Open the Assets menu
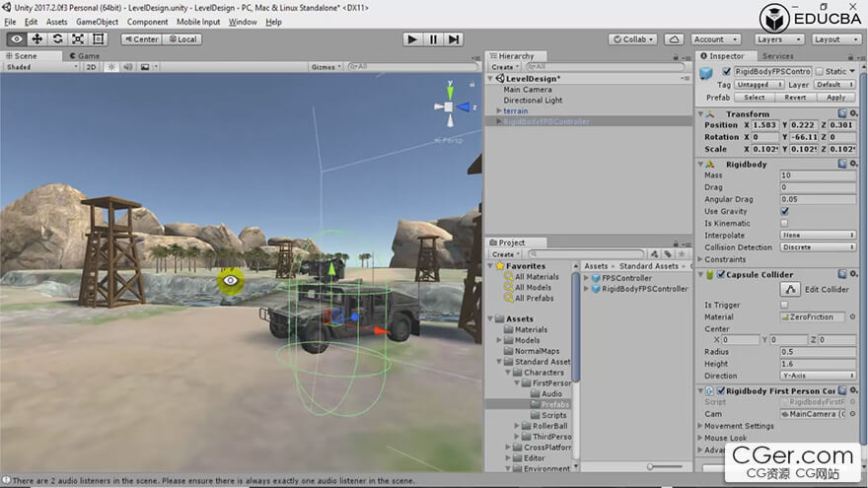Screen dimensions: 868x488 [x=56, y=22]
